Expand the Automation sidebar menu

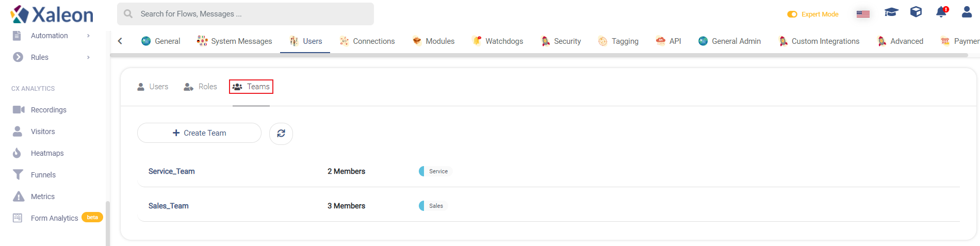pos(52,36)
